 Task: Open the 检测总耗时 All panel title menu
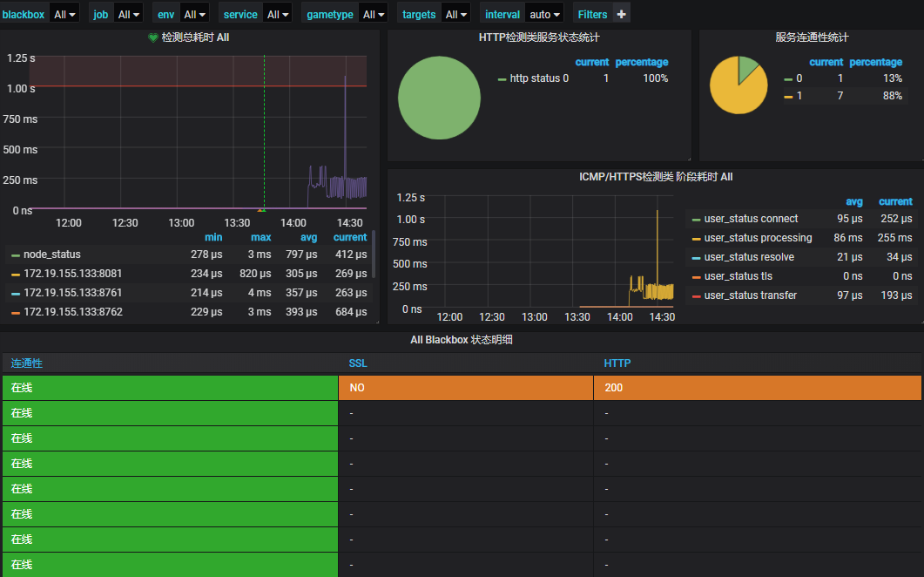[195, 37]
